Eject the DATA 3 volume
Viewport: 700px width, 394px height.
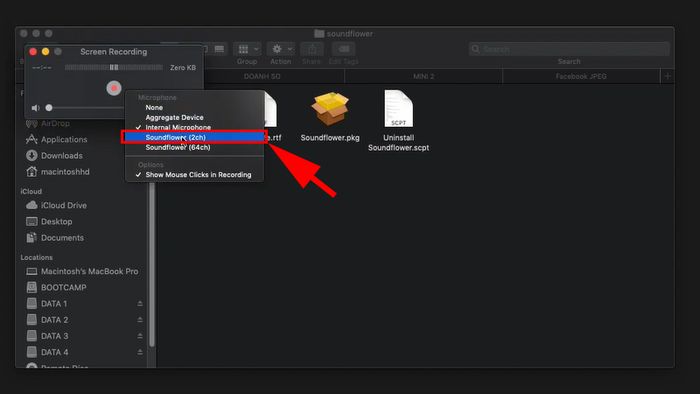click(x=140, y=336)
